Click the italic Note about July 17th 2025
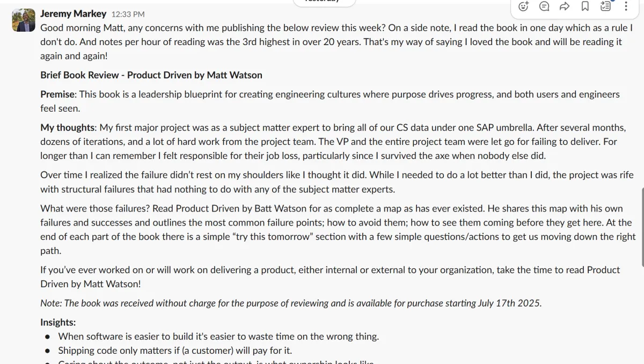The width and height of the screenshot is (644, 364). (x=291, y=303)
